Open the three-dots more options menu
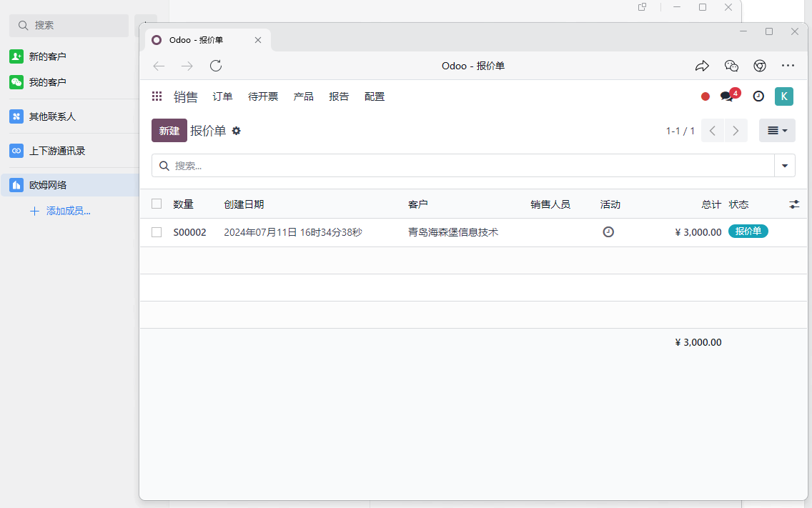This screenshot has height=508, width=812. (x=788, y=66)
